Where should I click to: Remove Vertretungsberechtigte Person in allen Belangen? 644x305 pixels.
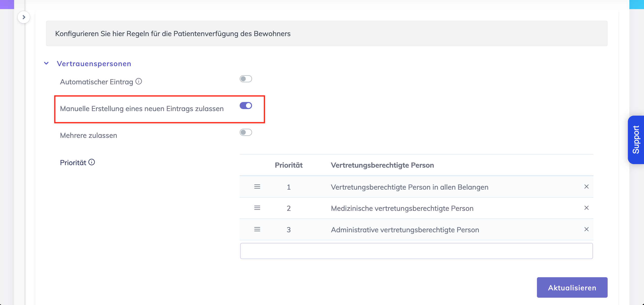pyautogui.click(x=586, y=187)
